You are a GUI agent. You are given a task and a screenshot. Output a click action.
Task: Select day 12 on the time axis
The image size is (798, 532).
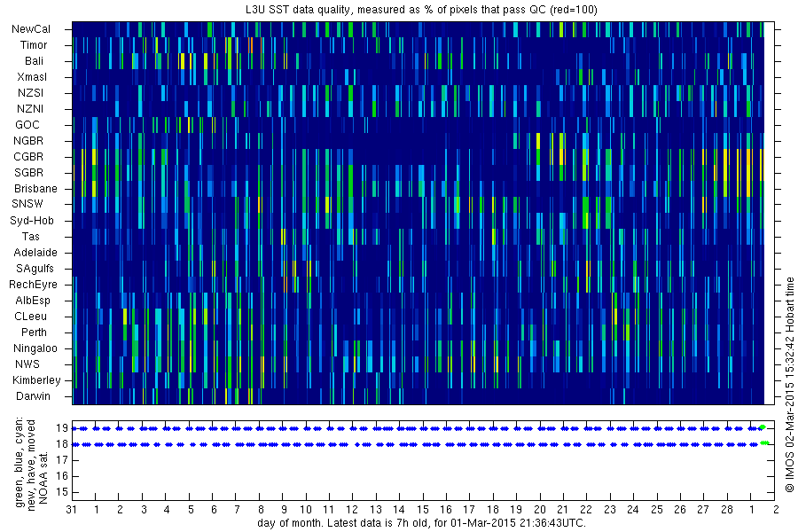[x=352, y=510]
